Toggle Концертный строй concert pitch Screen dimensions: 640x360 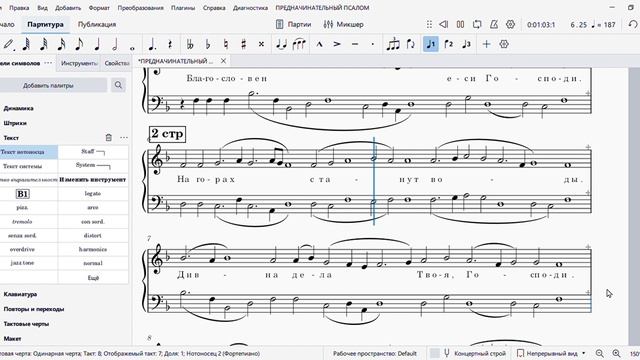(x=475, y=353)
